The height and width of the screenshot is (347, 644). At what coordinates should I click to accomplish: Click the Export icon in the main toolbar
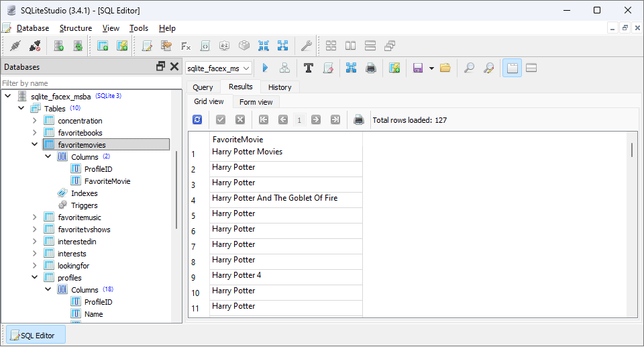[x=282, y=46]
